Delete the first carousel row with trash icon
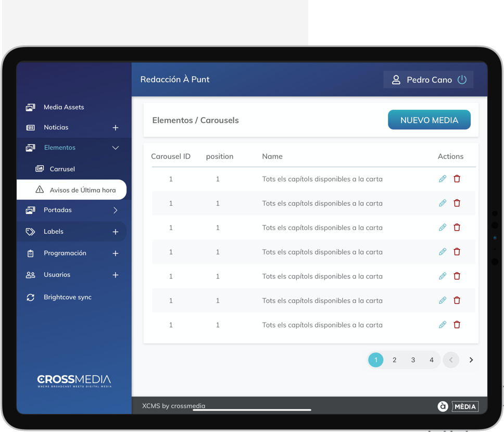This screenshot has width=504, height=432. point(457,179)
